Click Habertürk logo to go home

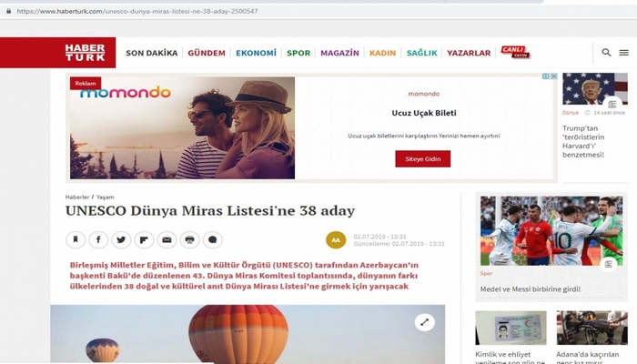pyautogui.click(x=85, y=53)
